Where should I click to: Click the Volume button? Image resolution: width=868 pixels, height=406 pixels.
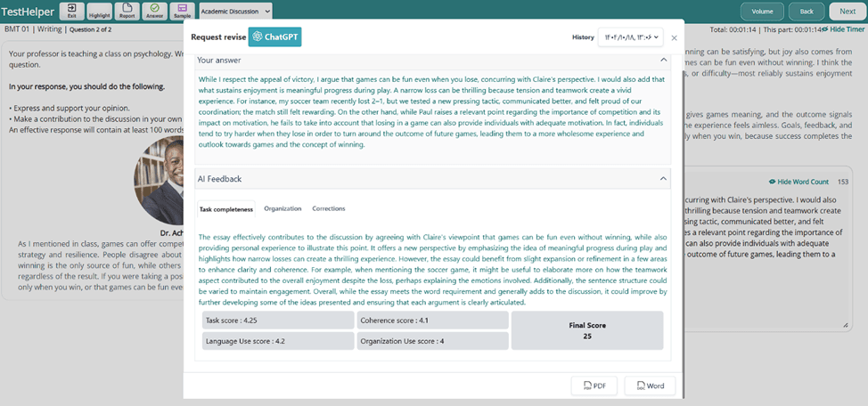pos(762,12)
